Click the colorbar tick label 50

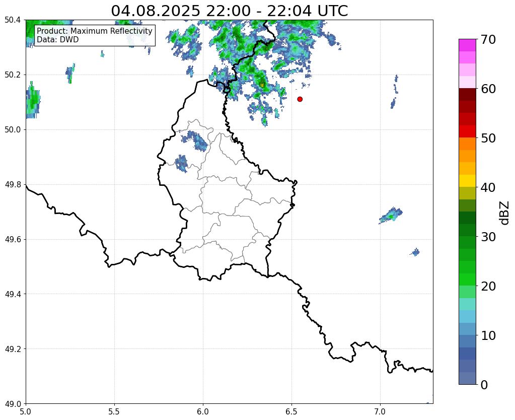click(488, 138)
